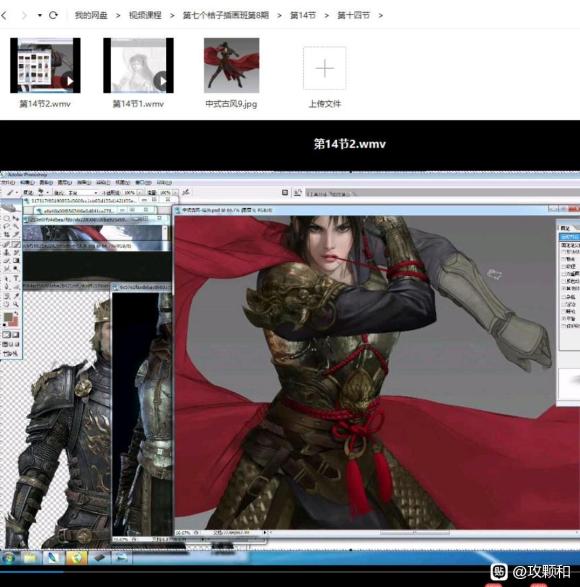Image resolution: width=580 pixels, height=587 pixels.
Task: Open the 图层 menu in Photoshop
Action: click(x=65, y=183)
